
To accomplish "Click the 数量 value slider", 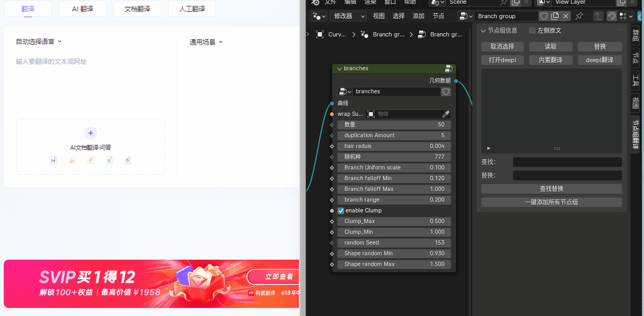I will pos(394,124).
